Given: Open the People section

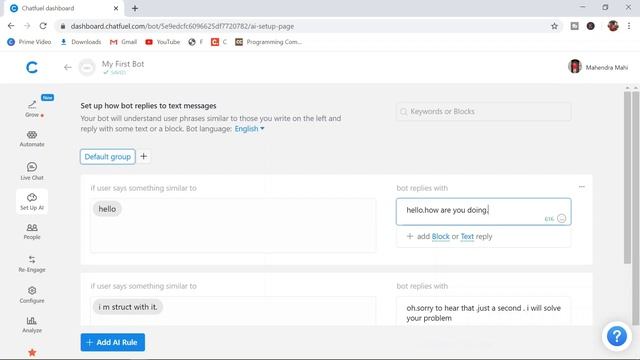Looking at the screenshot, I should [32, 231].
